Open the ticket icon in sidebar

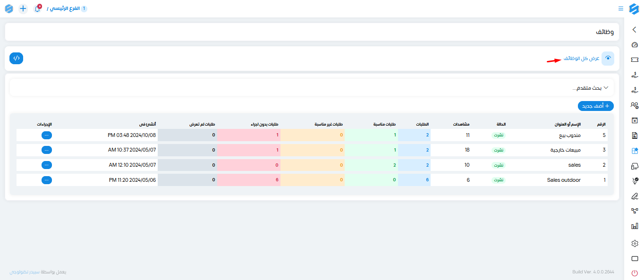[x=635, y=60]
